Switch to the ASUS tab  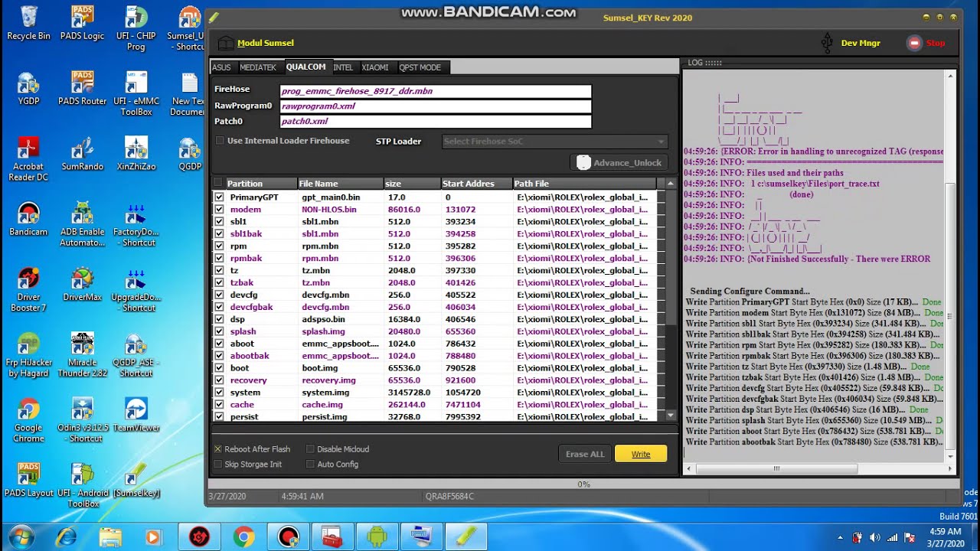click(x=221, y=67)
